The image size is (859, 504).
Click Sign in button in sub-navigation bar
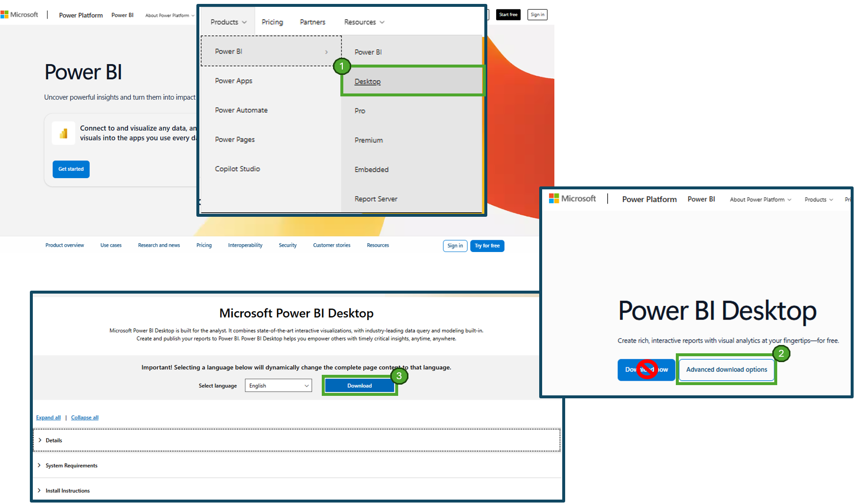tap(455, 246)
